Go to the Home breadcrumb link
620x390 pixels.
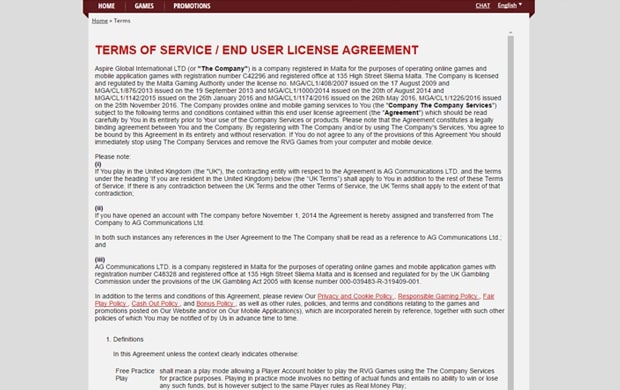tap(100, 21)
